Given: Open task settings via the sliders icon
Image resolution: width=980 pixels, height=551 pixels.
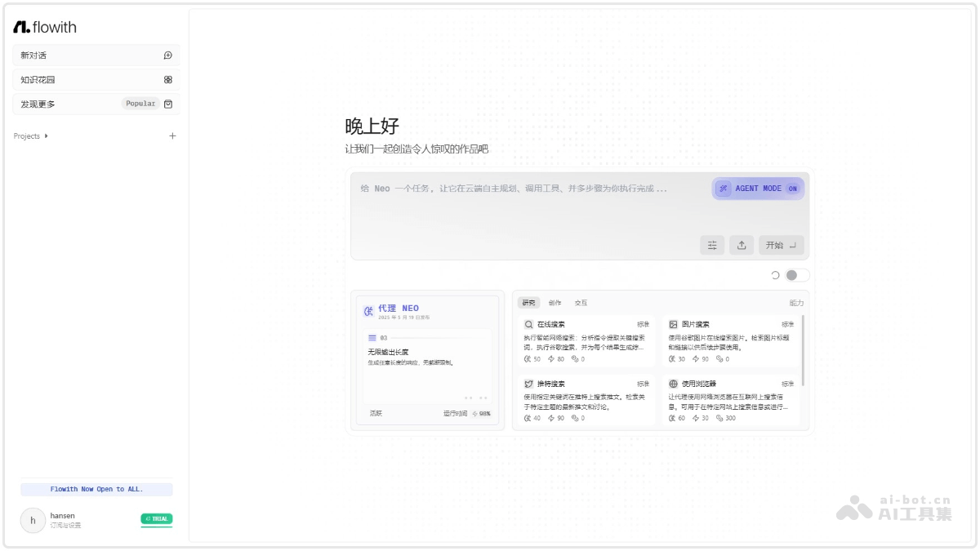Looking at the screenshot, I should pos(711,245).
